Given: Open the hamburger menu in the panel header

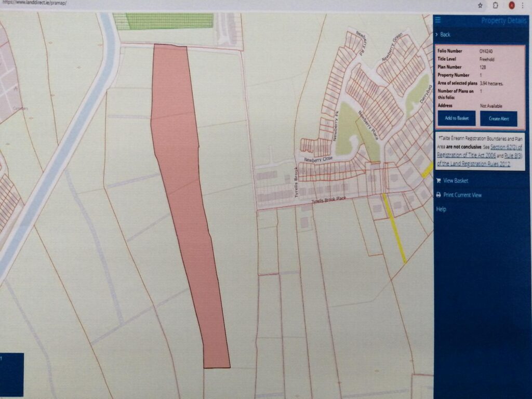Looking at the screenshot, I should click(x=438, y=20).
